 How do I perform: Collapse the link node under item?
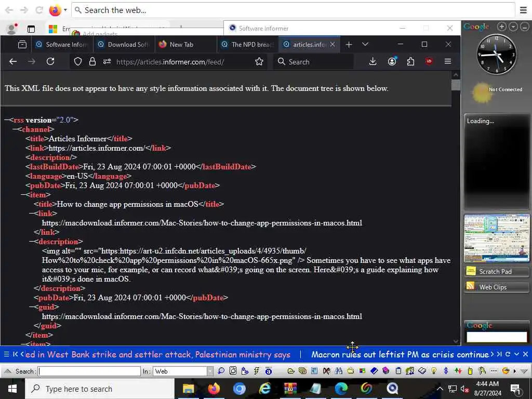32,214
